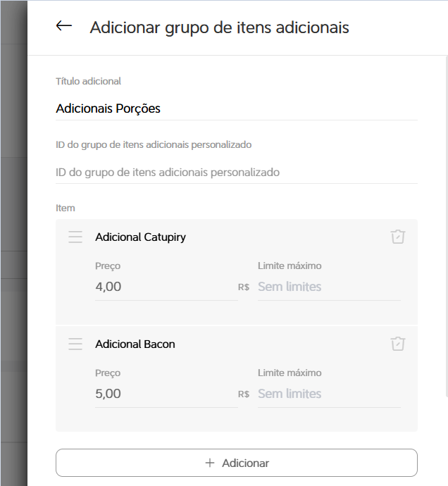Image resolution: width=448 pixels, height=486 pixels.
Task: Click the 5,00 price field for Bacon
Action: (x=166, y=394)
